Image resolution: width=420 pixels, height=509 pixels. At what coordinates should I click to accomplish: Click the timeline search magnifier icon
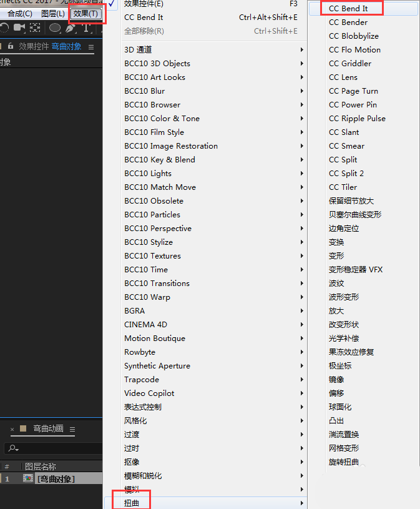13,448
